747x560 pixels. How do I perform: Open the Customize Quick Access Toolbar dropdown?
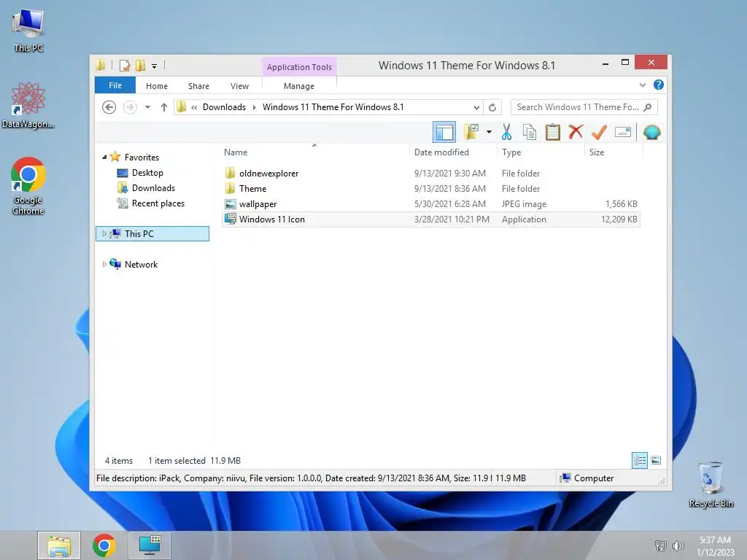pyautogui.click(x=155, y=66)
